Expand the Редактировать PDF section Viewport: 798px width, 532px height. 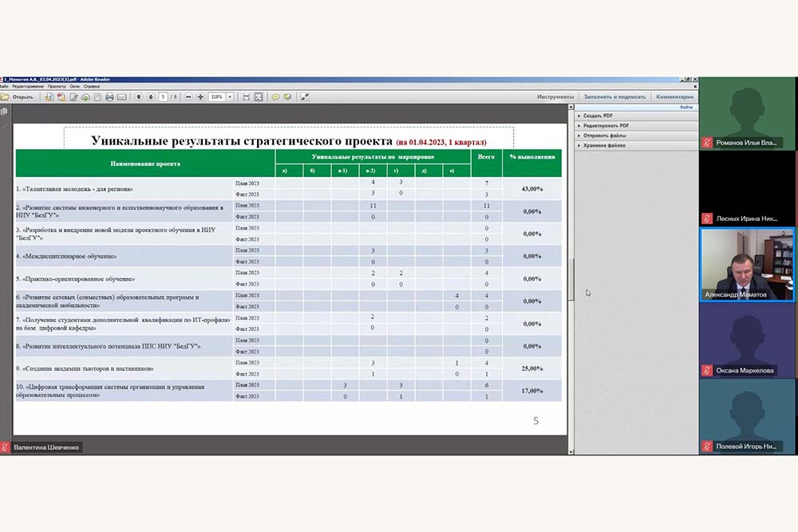click(x=605, y=125)
